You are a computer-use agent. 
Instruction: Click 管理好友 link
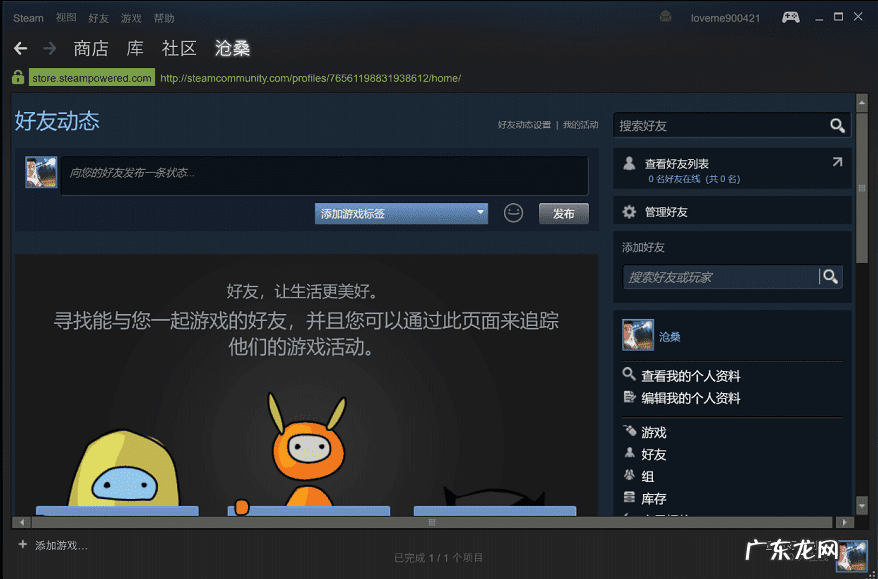coord(666,212)
